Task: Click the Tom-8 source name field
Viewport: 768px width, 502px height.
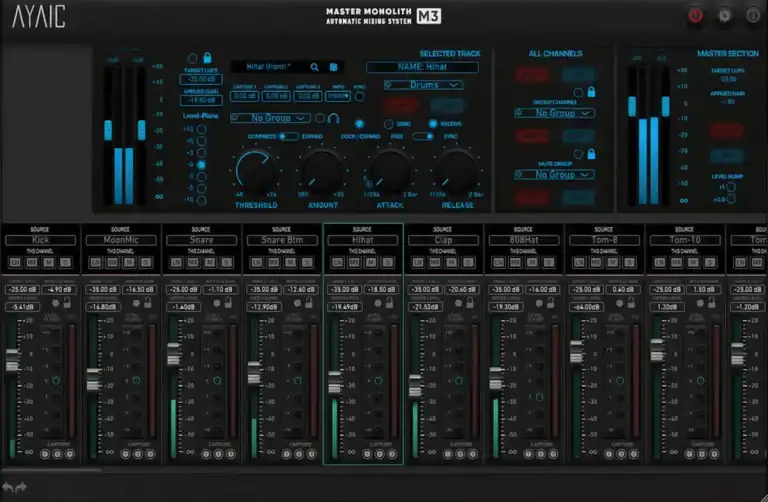Action: pyautogui.click(x=604, y=240)
